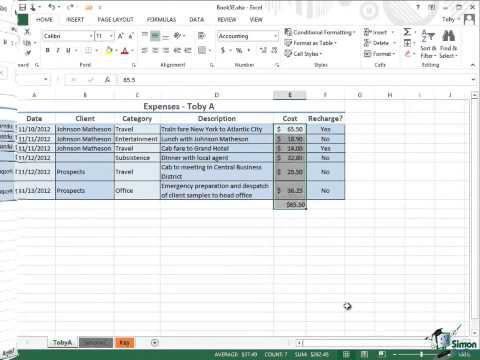
Task: Click the Increase Indent icon
Action: click(188, 50)
